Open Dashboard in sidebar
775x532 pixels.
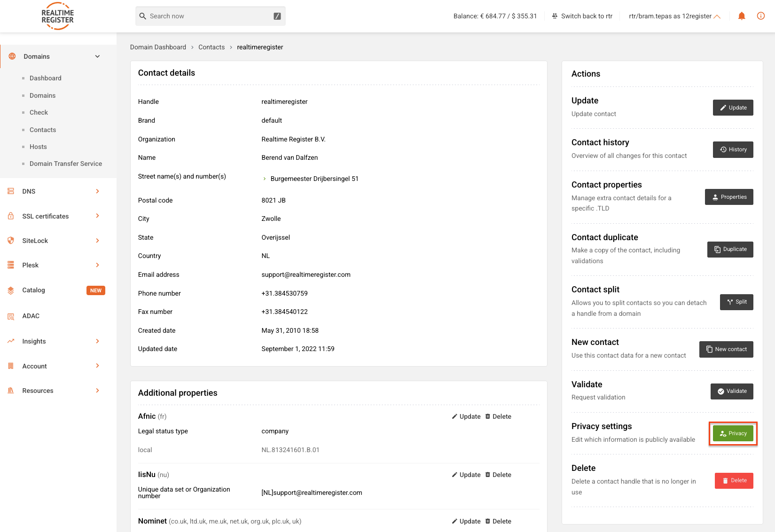click(x=45, y=78)
